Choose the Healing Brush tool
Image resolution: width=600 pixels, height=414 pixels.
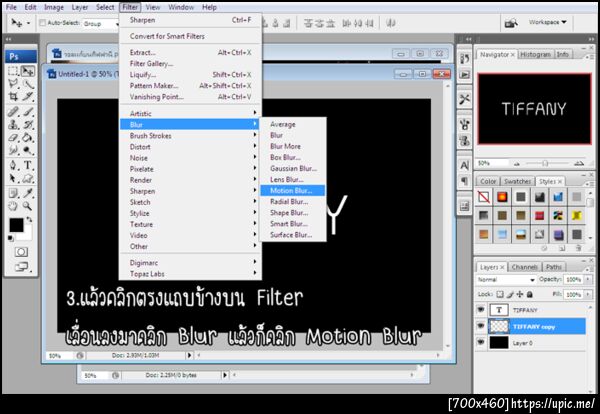click(x=13, y=112)
